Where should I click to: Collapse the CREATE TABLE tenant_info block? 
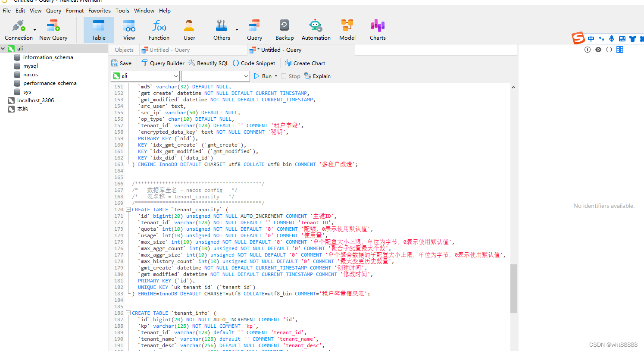pyautogui.click(x=128, y=313)
